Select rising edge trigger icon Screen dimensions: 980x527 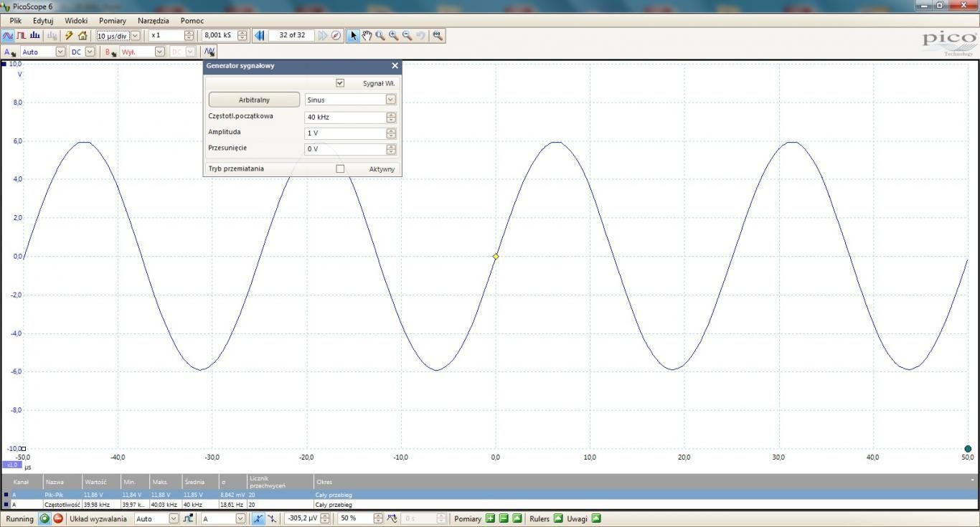coord(258,518)
